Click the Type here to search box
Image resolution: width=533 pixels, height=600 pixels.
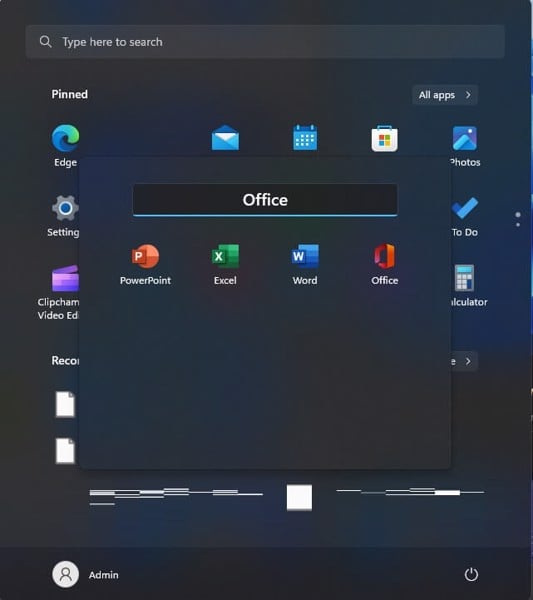coord(265,42)
